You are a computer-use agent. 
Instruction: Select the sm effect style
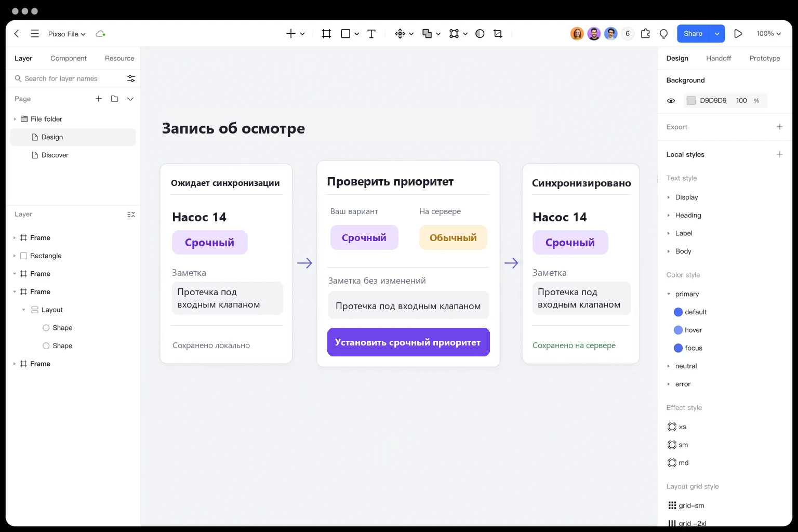(677, 445)
